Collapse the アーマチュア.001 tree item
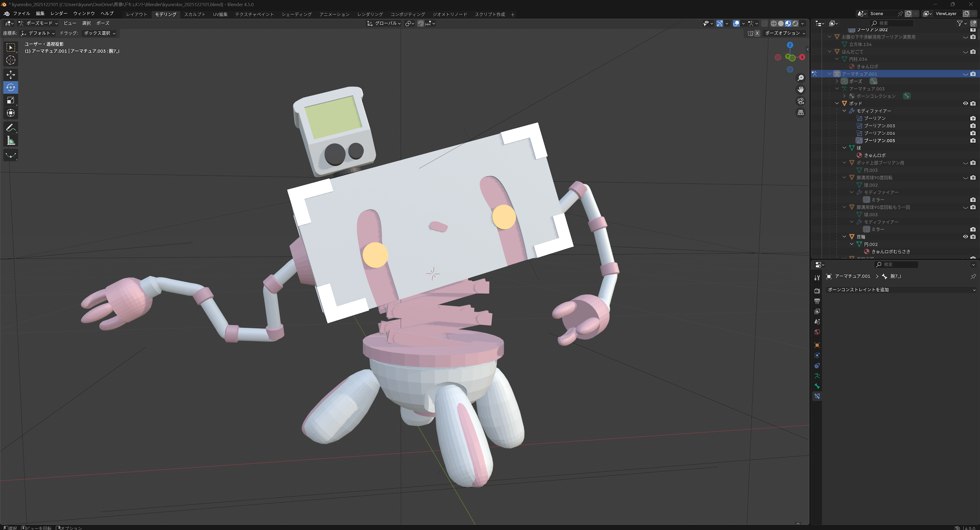 tap(829, 74)
